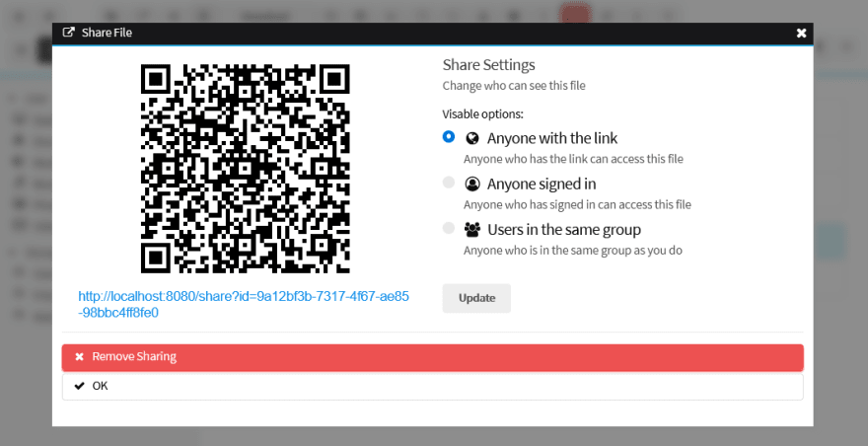The height and width of the screenshot is (446, 868).
Task: Click the checkmark icon in the OK bar
Action: pyautogui.click(x=79, y=386)
